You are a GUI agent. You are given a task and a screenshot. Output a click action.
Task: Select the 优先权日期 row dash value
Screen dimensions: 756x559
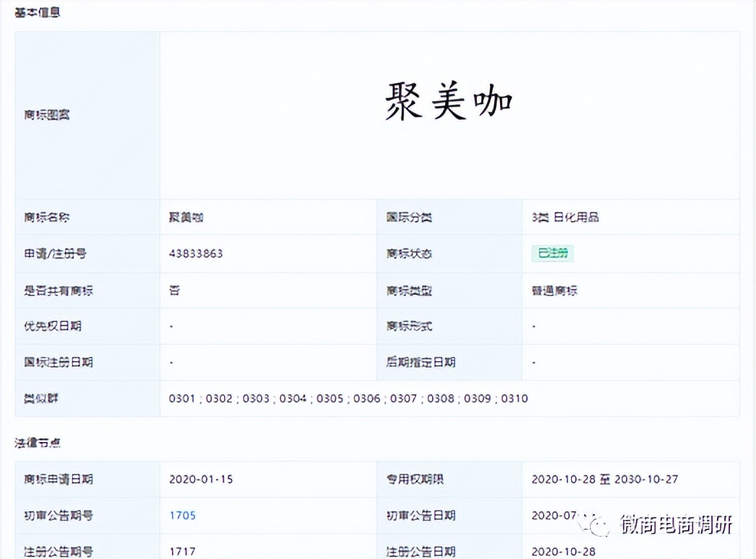coord(172,326)
